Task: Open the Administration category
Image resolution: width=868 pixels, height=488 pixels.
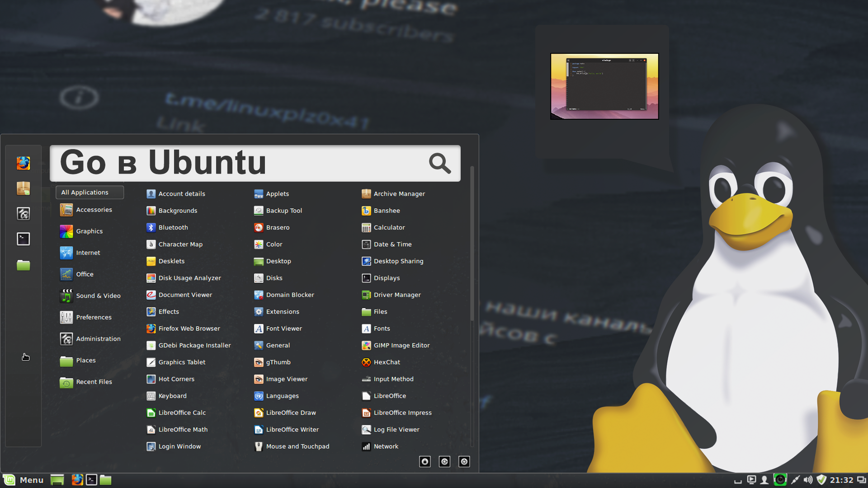Action: pos(98,339)
